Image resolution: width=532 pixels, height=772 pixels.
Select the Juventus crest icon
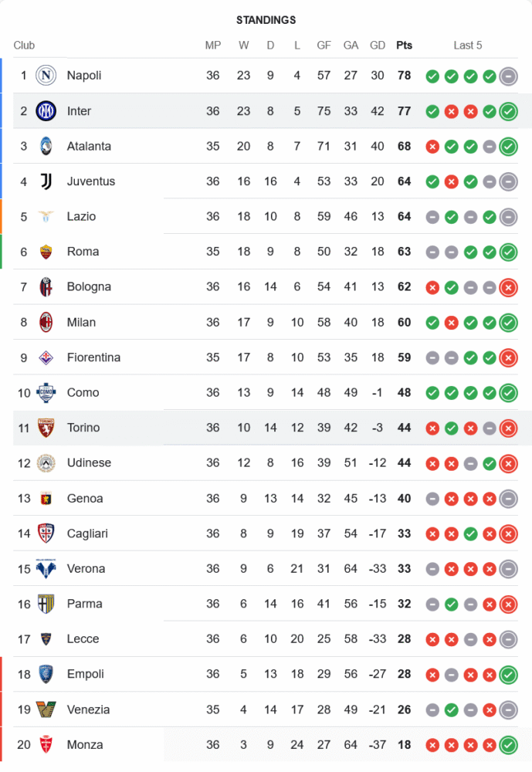point(46,181)
